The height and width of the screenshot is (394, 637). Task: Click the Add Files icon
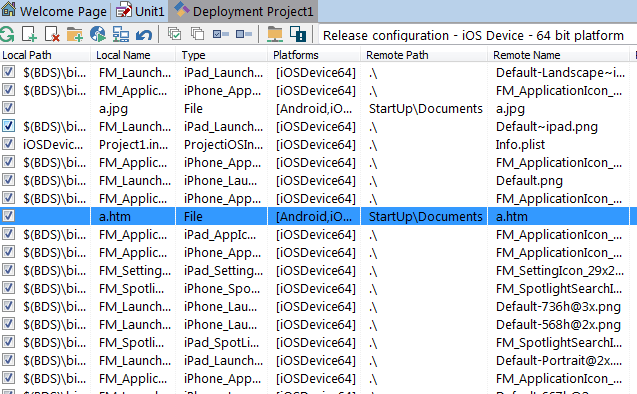(x=29, y=35)
